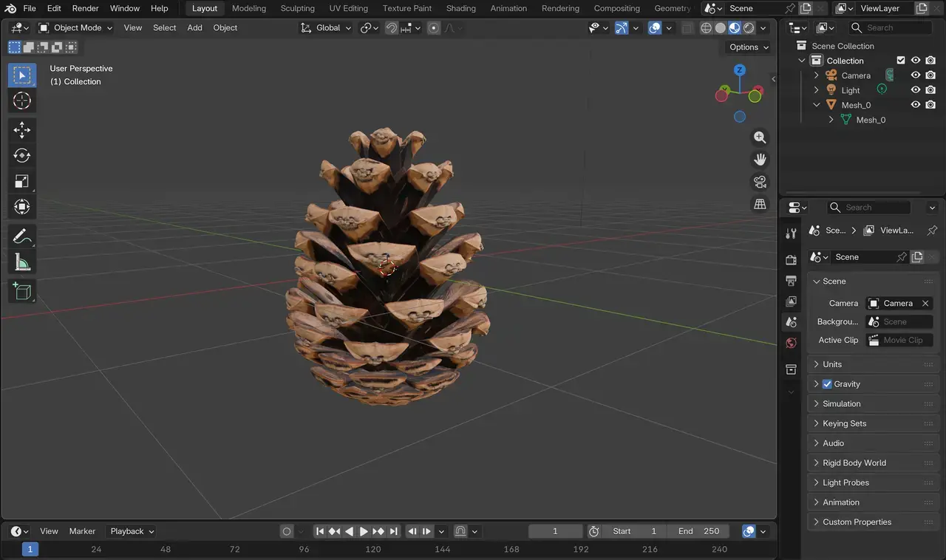This screenshot has width=946, height=560.
Task: Open the Object Mode dropdown
Action: pos(75,28)
